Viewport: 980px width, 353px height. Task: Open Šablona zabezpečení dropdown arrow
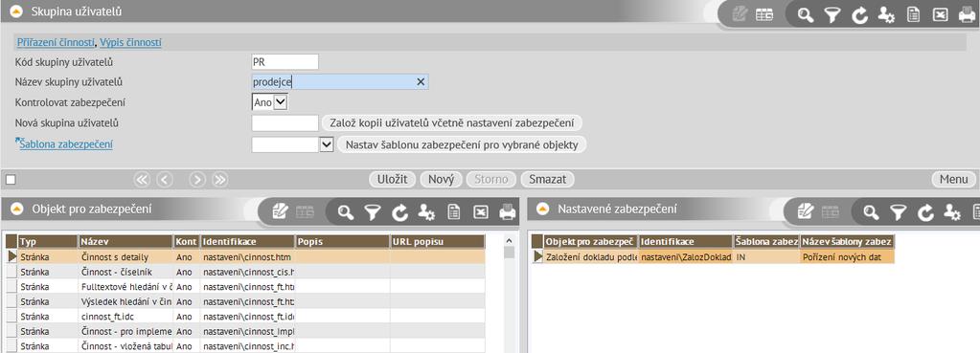(326, 144)
